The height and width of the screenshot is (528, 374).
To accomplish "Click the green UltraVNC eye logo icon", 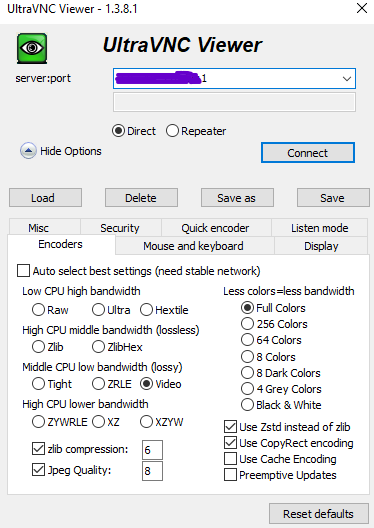I will 32,48.
